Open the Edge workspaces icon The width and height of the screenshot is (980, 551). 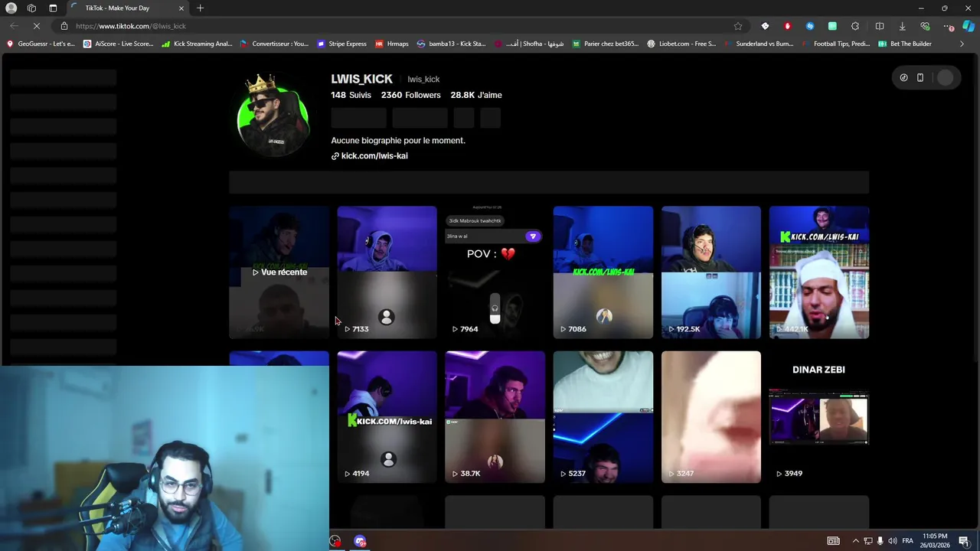click(x=31, y=8)
